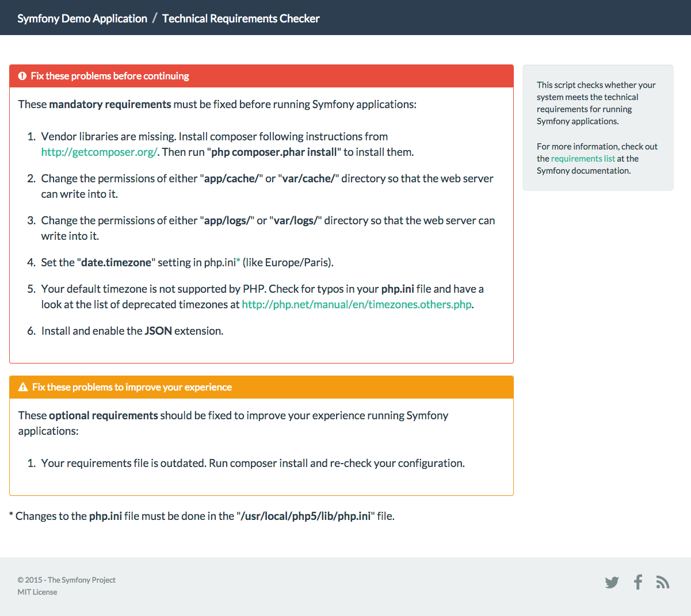This screenshot has width=691, height=616.
Task: Open the RSS feed icon
Action: coord(663,583)
